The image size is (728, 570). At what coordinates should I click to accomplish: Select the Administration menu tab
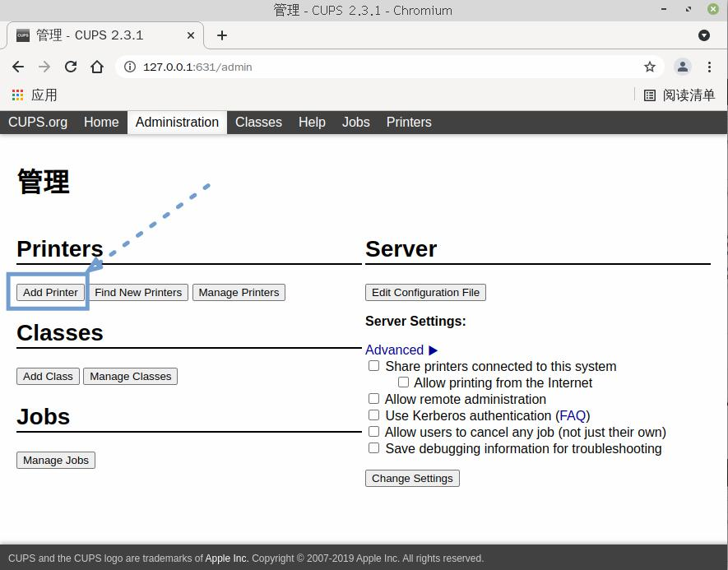pyautogui.click(x=177, y=122)
